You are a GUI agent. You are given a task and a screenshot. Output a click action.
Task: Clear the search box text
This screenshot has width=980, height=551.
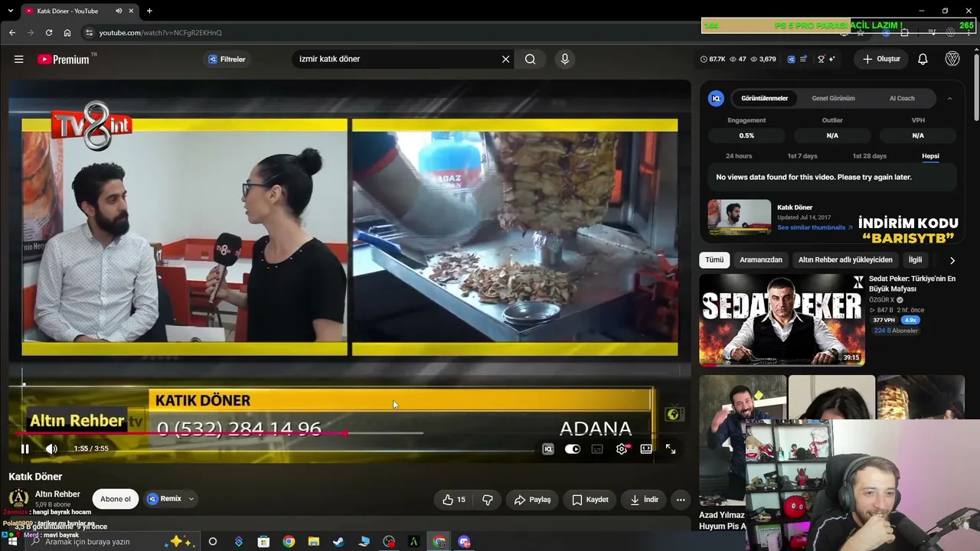click(x=505, y=59)
